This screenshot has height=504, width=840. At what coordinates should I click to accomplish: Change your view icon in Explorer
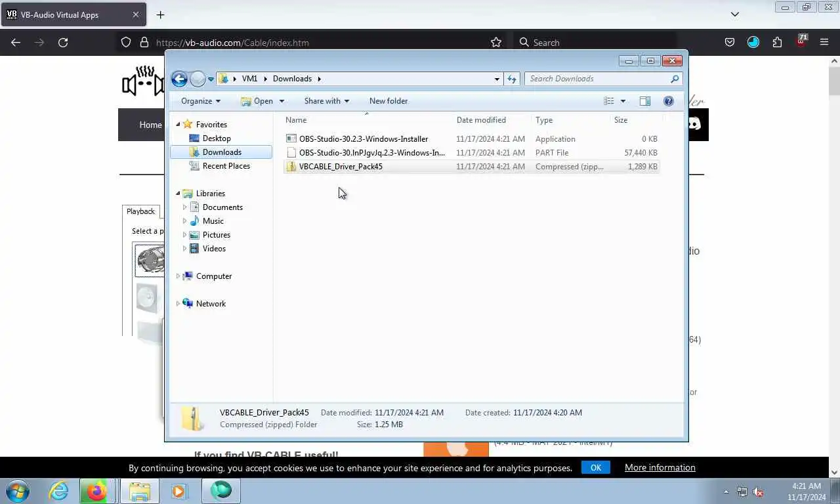(609, 101)
